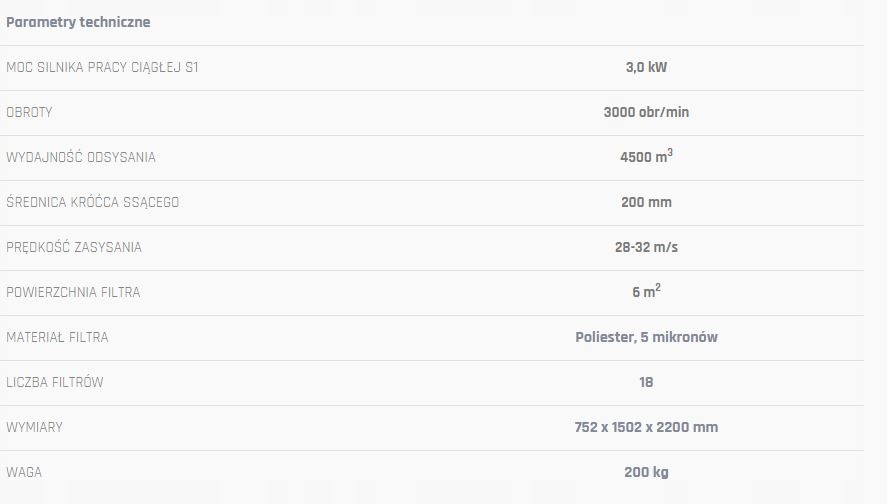Image resolution: width=887 pixels, height=504 pixels.
Task: Click the 'POWIERZCHNIA FILTRA' label
Action: [73, 293]
